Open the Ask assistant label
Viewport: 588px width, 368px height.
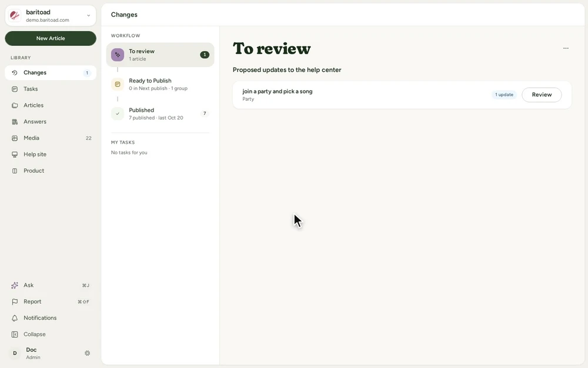pyautogui.click(x=28, y=285)
